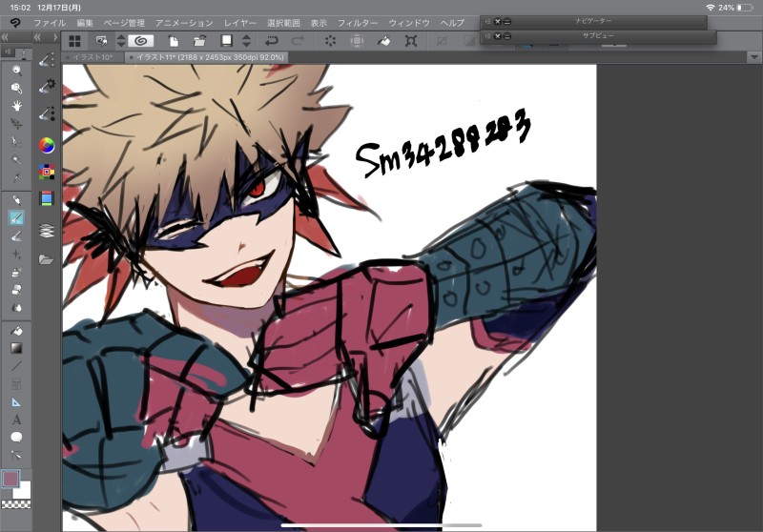Select the highlighted Brush tool
The image size is (763, 532).
[16, 218]
